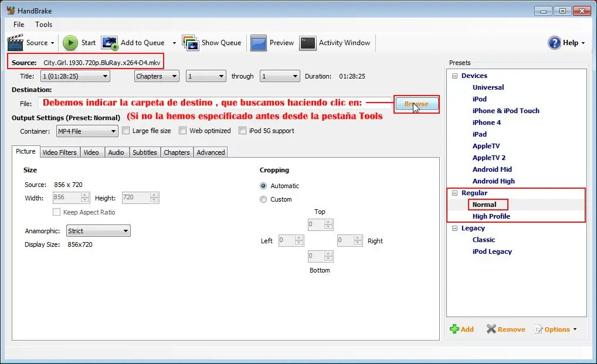Open the end chapter dropdown after through
This screenshot has height=364, width=597.
[280, 76]
